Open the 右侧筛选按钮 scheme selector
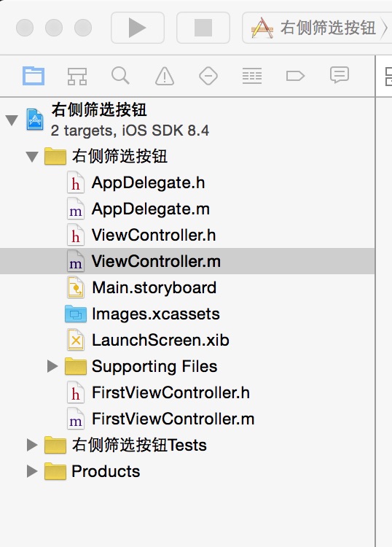Image resolution: width=392 pixels, height=547 pixels. point(317,28)
